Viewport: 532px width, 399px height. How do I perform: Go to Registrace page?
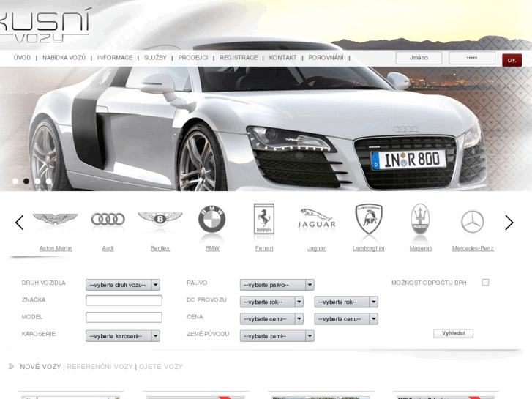(239, 58)
